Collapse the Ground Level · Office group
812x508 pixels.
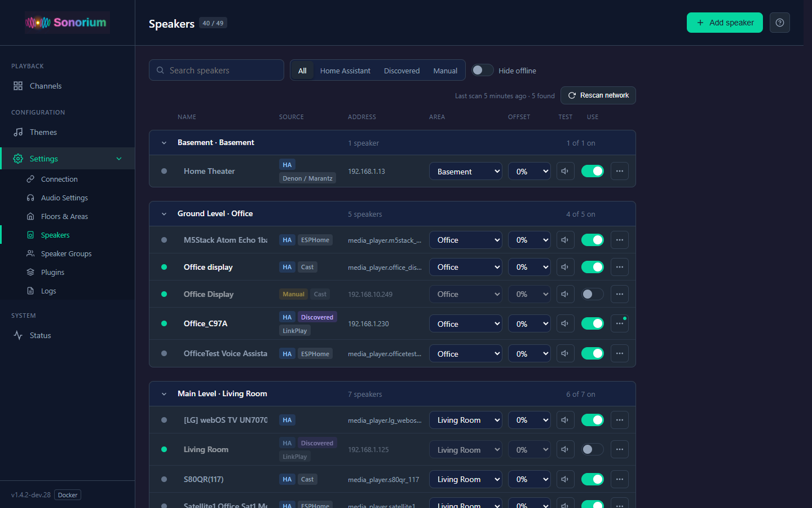click(164, 214)
